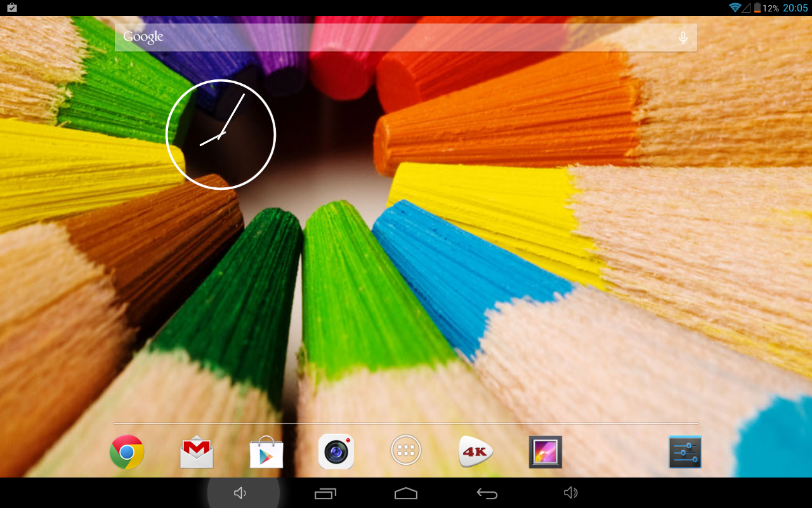Image resolution: width=812 pixels, height=508 pixels.
Task: Open the Google Play Store
Action: coord(266,452)
